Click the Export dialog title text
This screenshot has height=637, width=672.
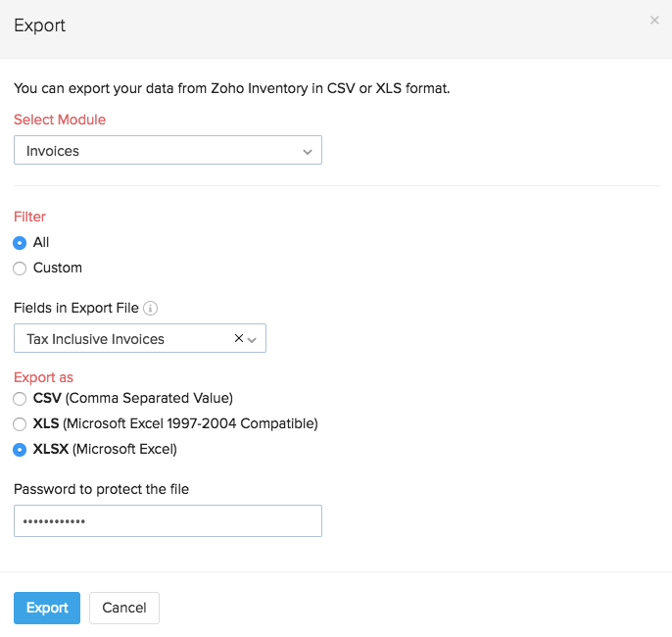click(40, 25)
